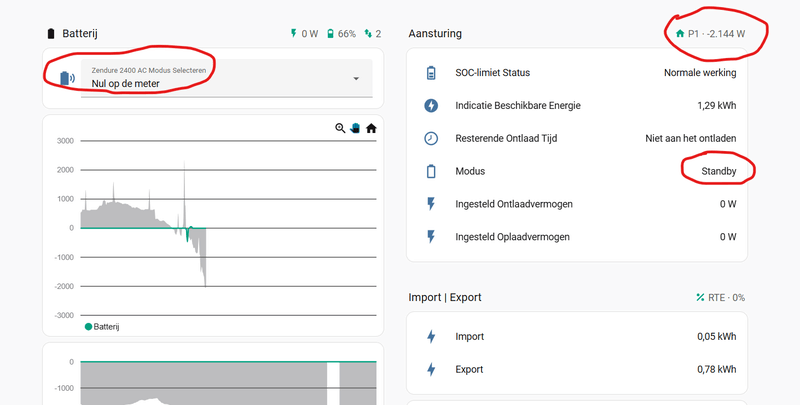
Task: Click the Ingesteld Ontlaadvermogen flash icon
Action: (x=431, y=204)
